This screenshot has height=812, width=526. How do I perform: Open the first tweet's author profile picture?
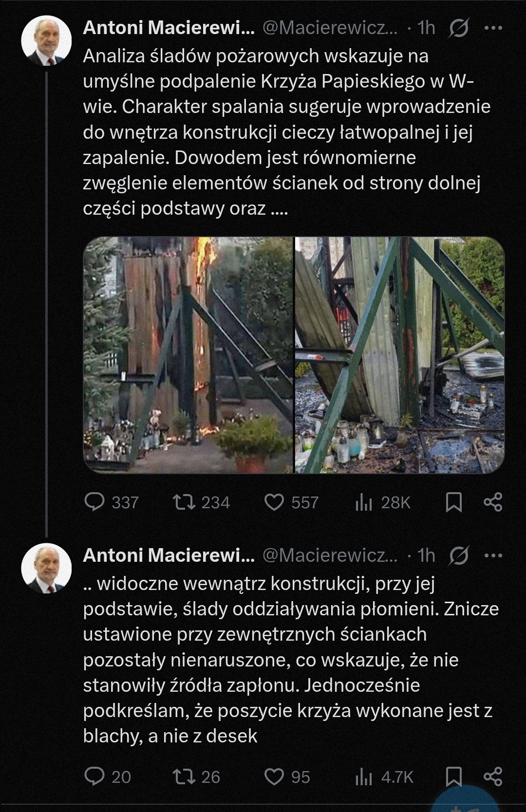47,40
